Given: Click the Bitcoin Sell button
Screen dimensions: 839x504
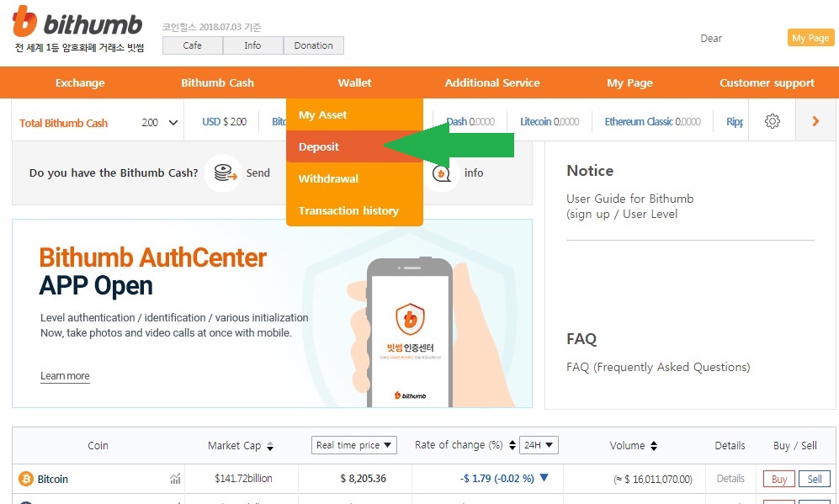Looking at the screenshot, I should click(x=815, y=479).
